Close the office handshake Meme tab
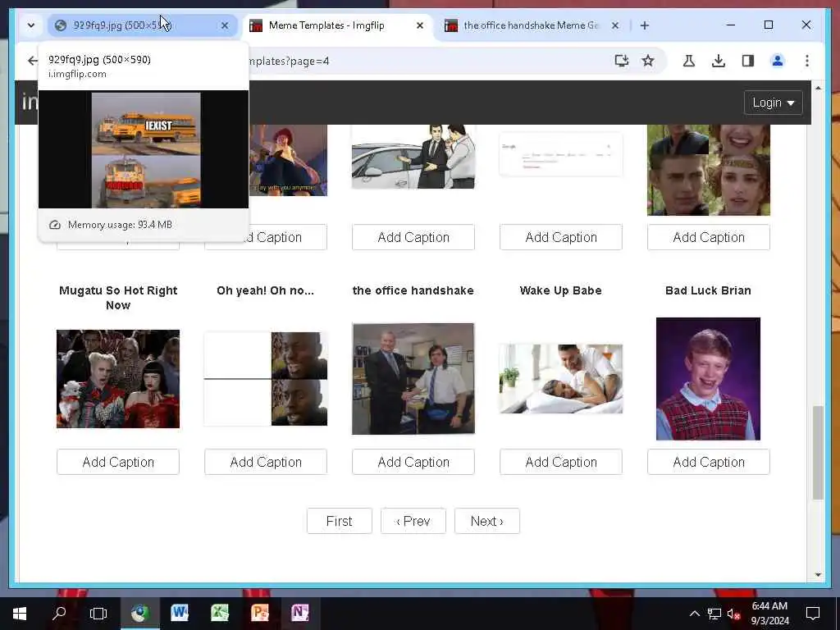840x630 pixels. click(x=615, y=25)
